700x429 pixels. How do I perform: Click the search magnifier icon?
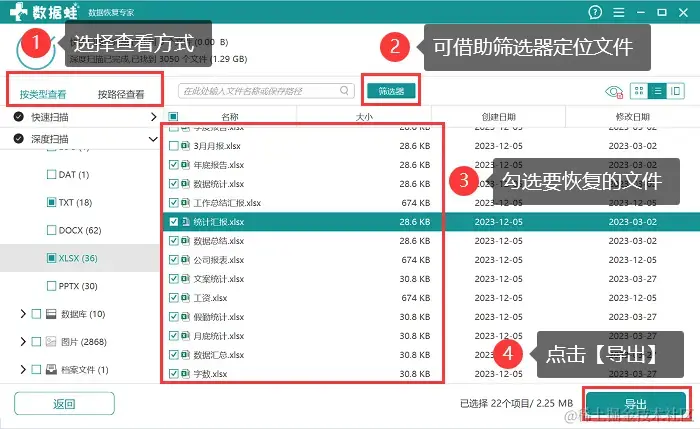click(344, 91)
